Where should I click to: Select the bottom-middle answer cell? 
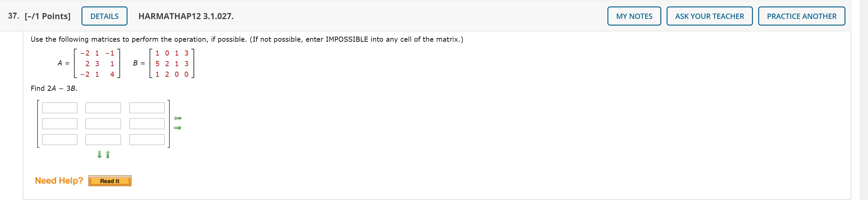tap(103, 139)
